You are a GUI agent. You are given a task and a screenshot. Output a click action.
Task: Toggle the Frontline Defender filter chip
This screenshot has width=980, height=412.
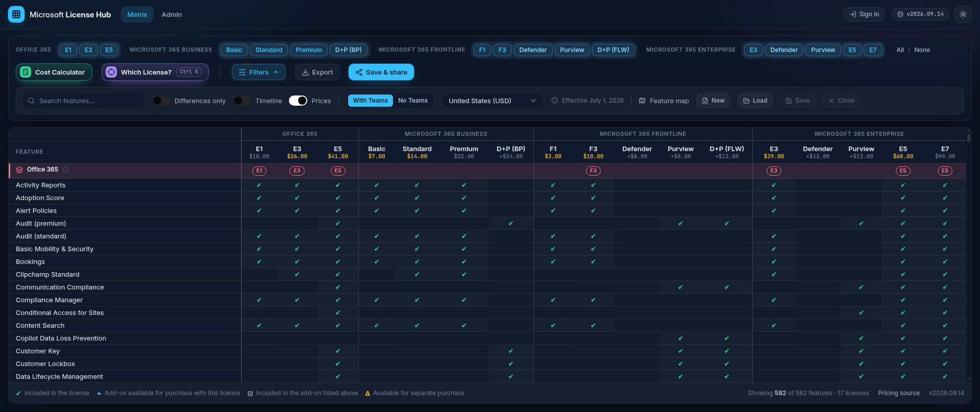coord(533,50)
